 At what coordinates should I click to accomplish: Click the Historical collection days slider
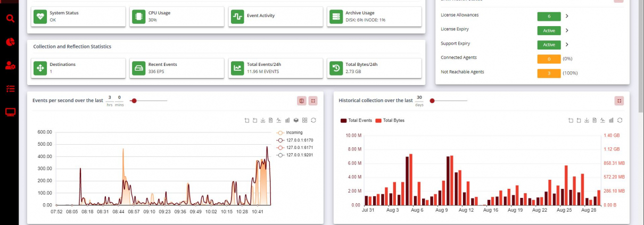tap(449, 101)
